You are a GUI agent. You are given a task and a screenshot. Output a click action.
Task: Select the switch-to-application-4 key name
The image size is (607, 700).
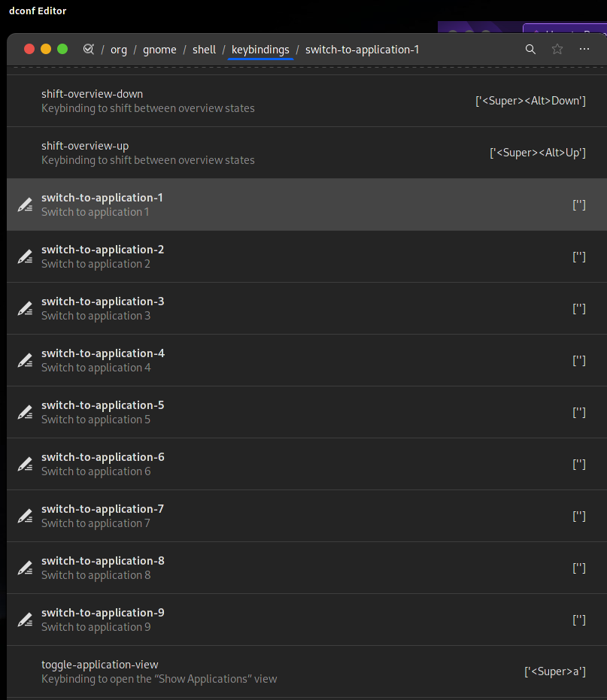[103, 353]
